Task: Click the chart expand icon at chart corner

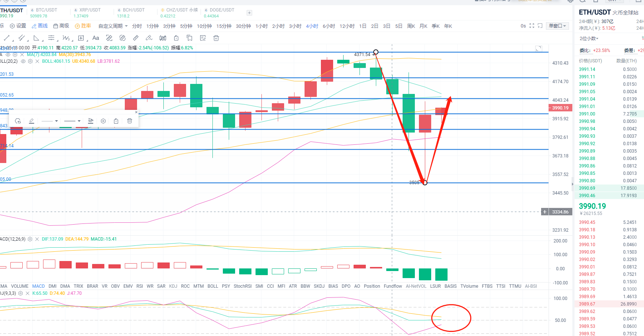Action: coord(539,49)
